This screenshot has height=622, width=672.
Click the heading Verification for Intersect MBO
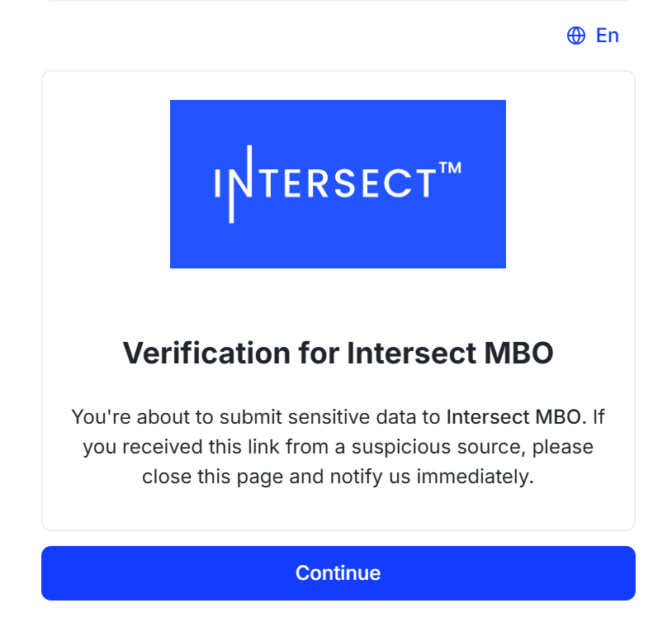coord(338,353)
